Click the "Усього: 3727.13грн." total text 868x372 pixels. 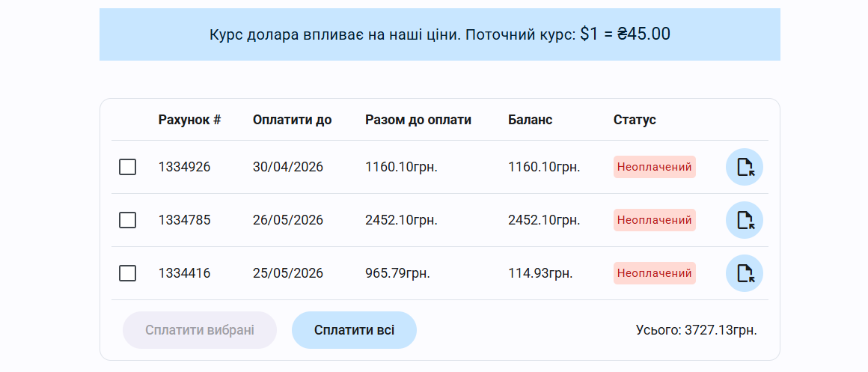coord(696,330)
